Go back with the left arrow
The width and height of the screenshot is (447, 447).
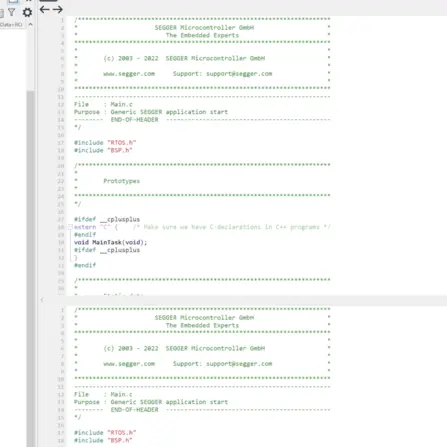click(45, 10)
